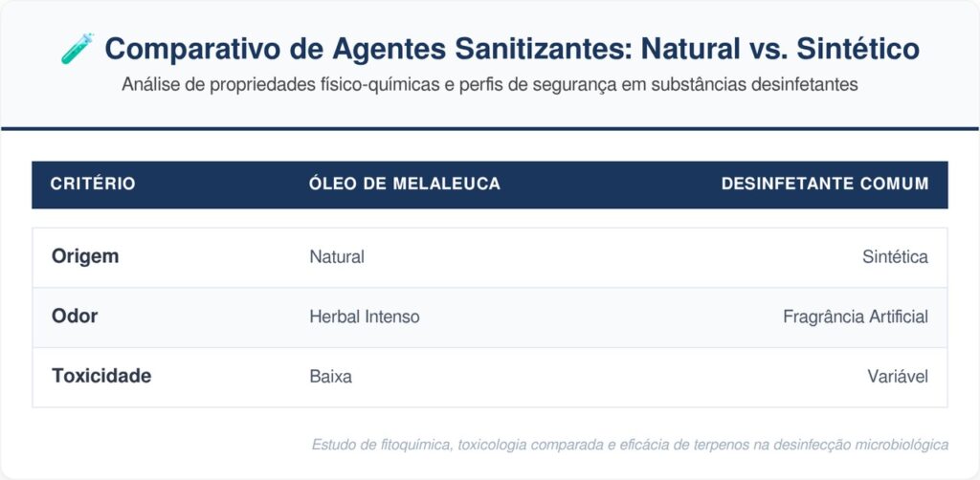
Task: Click the Herbal Intenso cell
Action: point(365,316)
